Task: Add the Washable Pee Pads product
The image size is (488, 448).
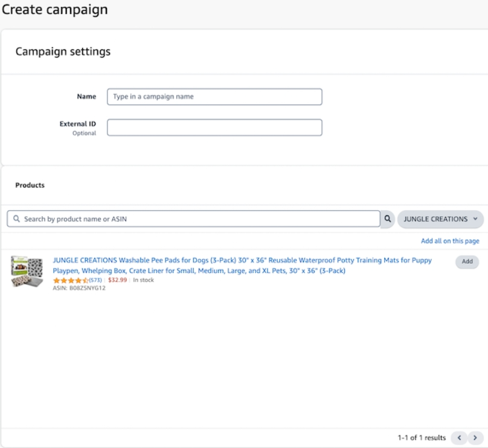Action: (x=466, y=261)
